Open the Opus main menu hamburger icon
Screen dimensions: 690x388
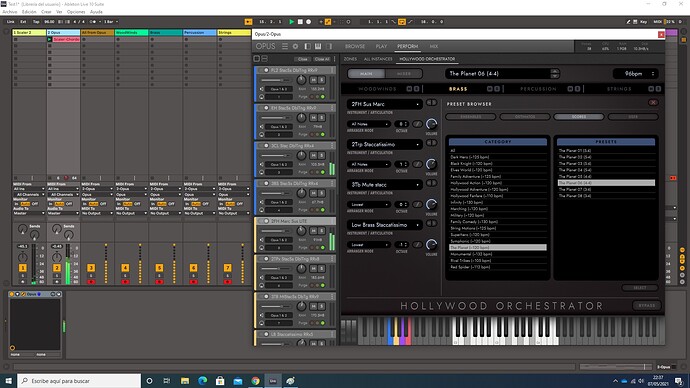285,46
